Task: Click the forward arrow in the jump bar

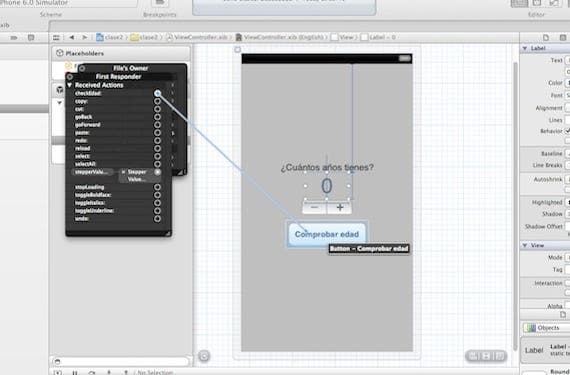Action: (85, 37)
